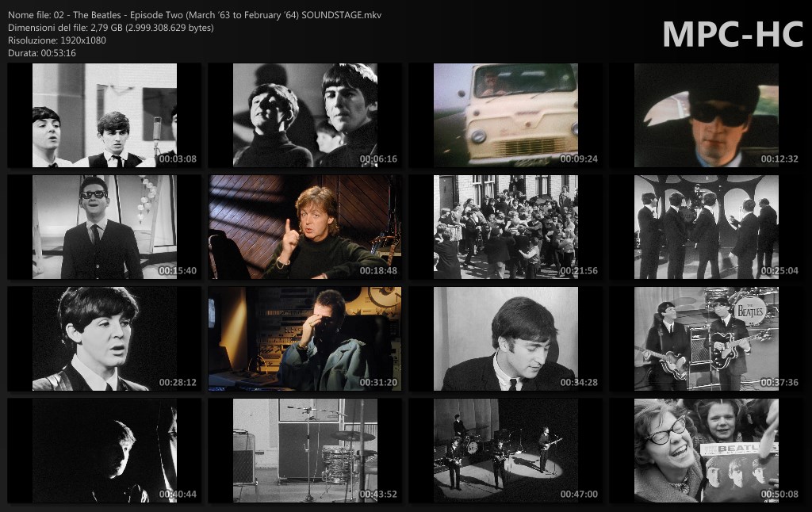The image size is (812, 512).
Task: Click the MPC-HC logo text
Action: 732,34
